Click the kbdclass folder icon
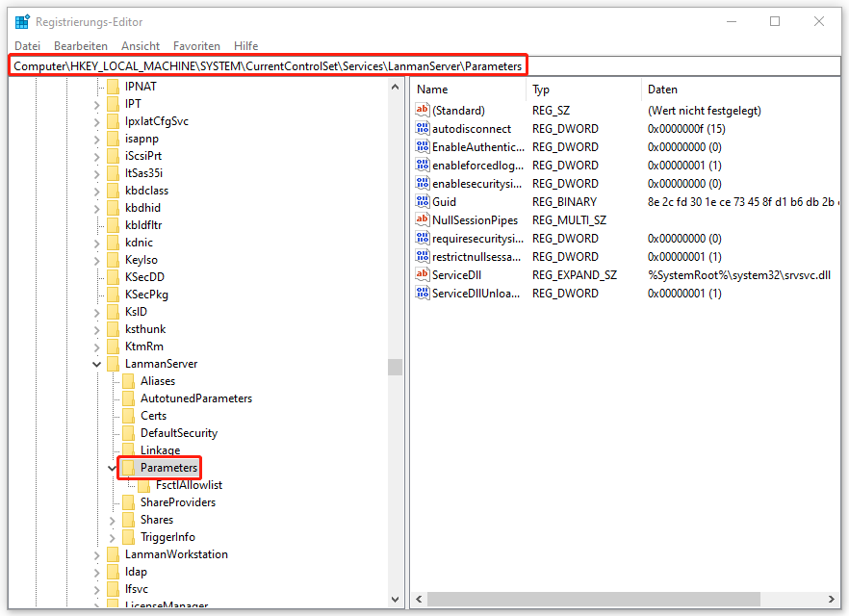 [114, 191]
